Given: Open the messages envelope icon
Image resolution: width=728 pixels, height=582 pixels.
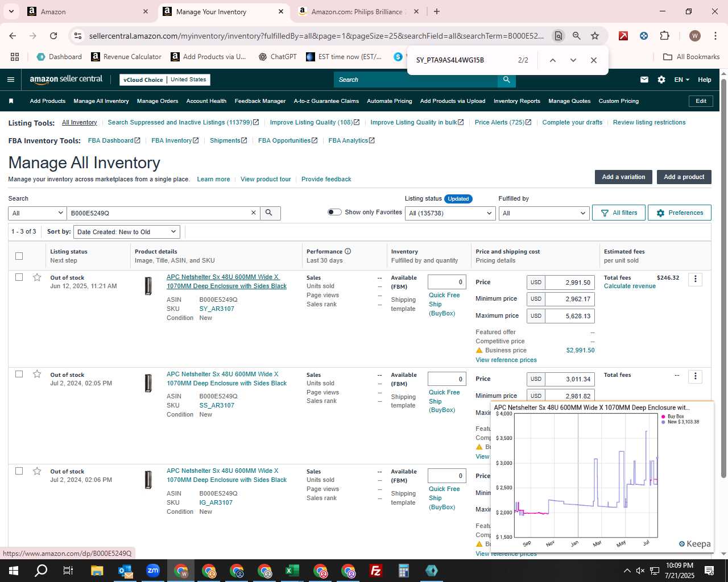Looking at the screenshot, I should pos(644,80).
